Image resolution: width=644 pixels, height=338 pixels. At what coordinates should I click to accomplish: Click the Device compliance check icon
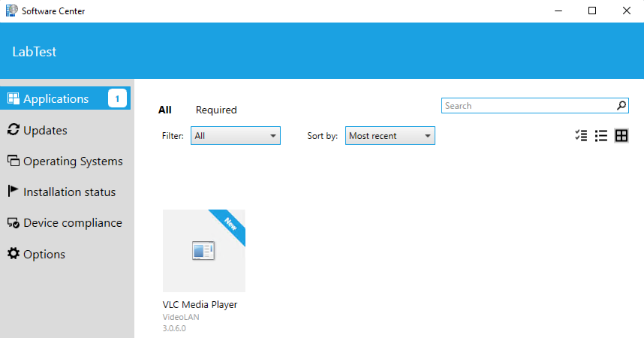tap(14, 223)
